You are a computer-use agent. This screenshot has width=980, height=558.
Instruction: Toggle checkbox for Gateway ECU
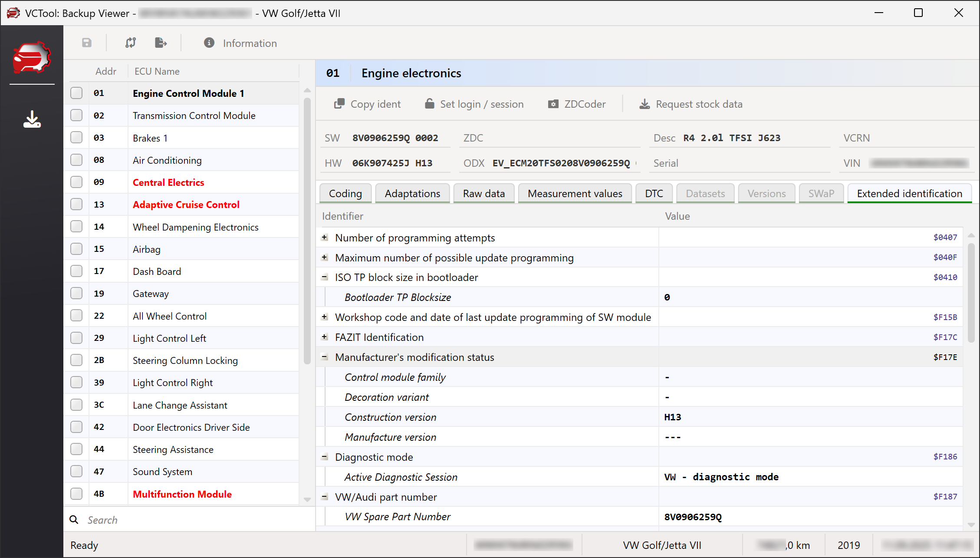(76, 294)
